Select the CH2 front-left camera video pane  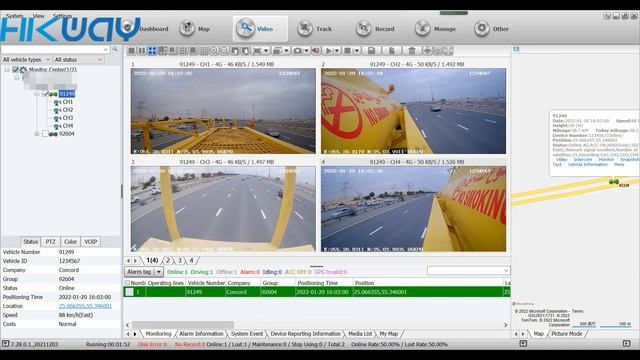pos(413,111)
